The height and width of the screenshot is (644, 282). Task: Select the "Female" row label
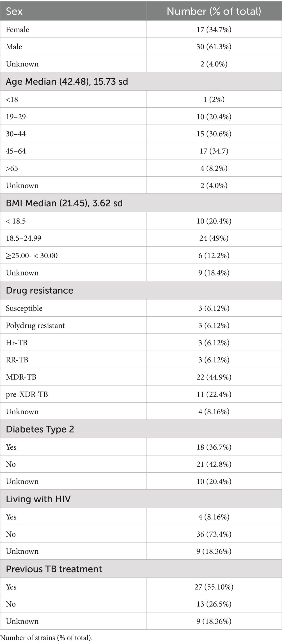tap(17, 29)
